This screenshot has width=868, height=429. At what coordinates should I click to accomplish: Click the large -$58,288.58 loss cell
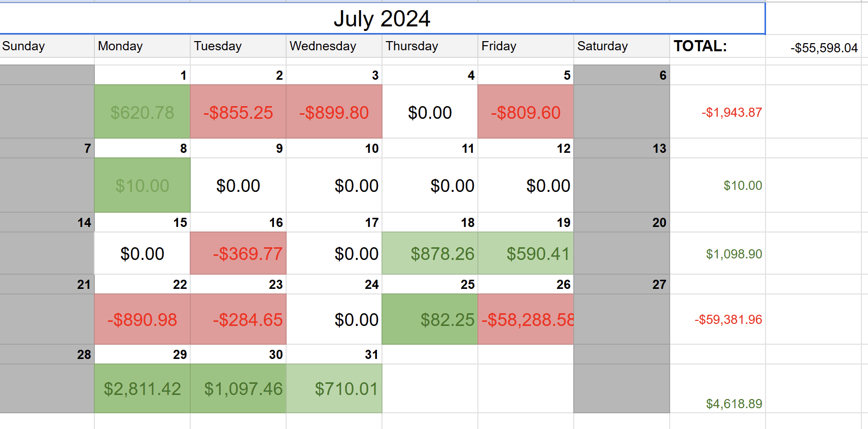click(x=526, y=319)
